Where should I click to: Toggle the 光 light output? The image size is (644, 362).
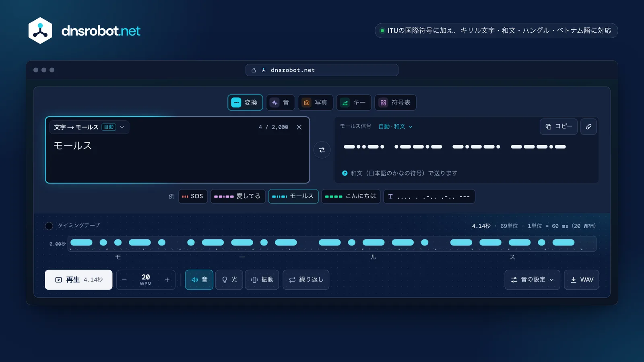[x=229, y=280]
